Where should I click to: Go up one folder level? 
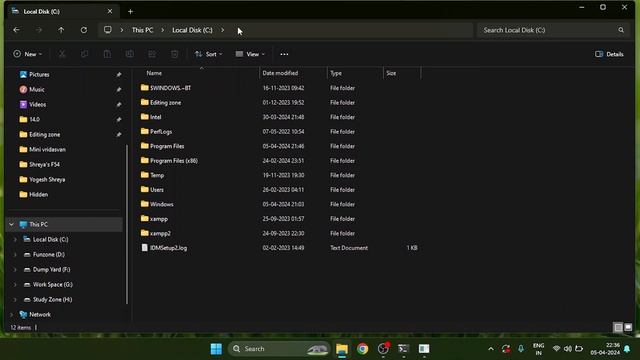61,30
